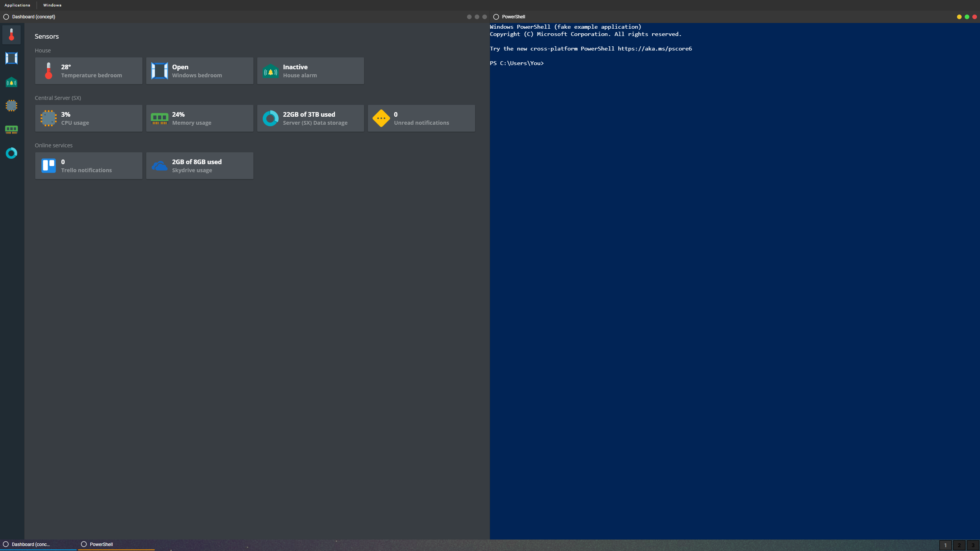This screenshot has width=980, height=551.
Task: Open the Memory usage tile
Action: 199,118
